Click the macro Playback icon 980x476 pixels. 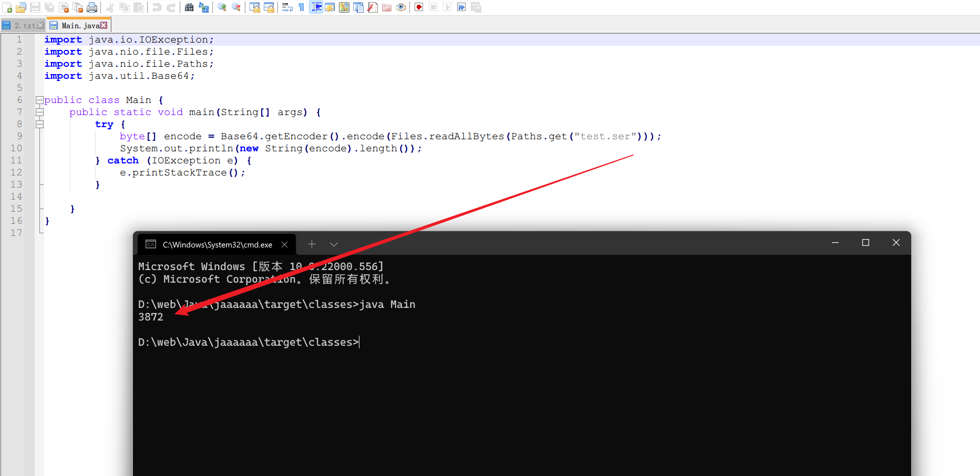447,7
